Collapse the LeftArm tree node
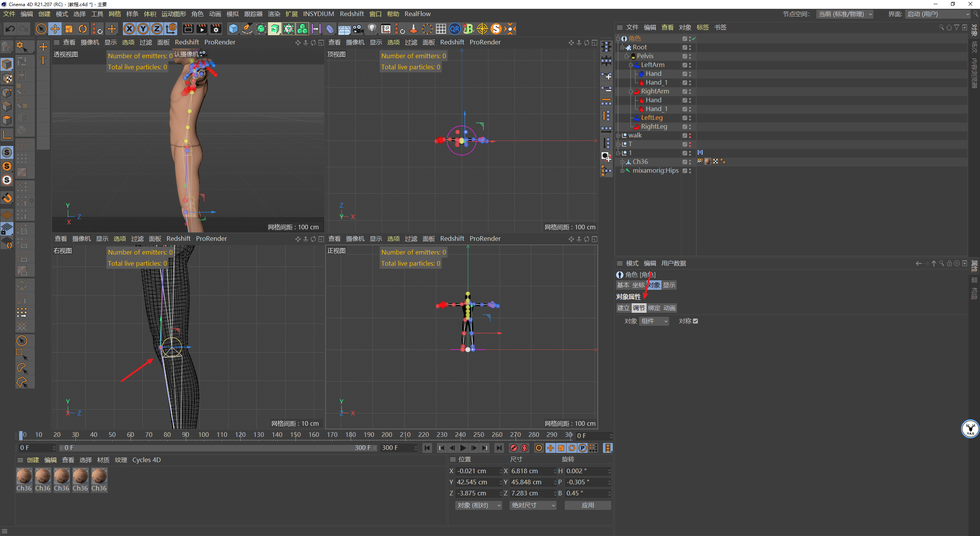Viewport: 980px width, 536px height. pos(630,65)
